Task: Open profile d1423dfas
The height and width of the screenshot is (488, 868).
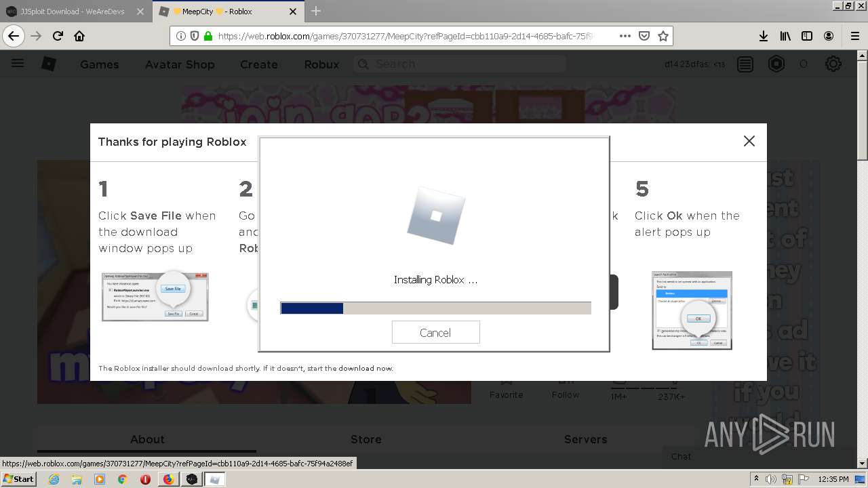Action: [686, 64]
